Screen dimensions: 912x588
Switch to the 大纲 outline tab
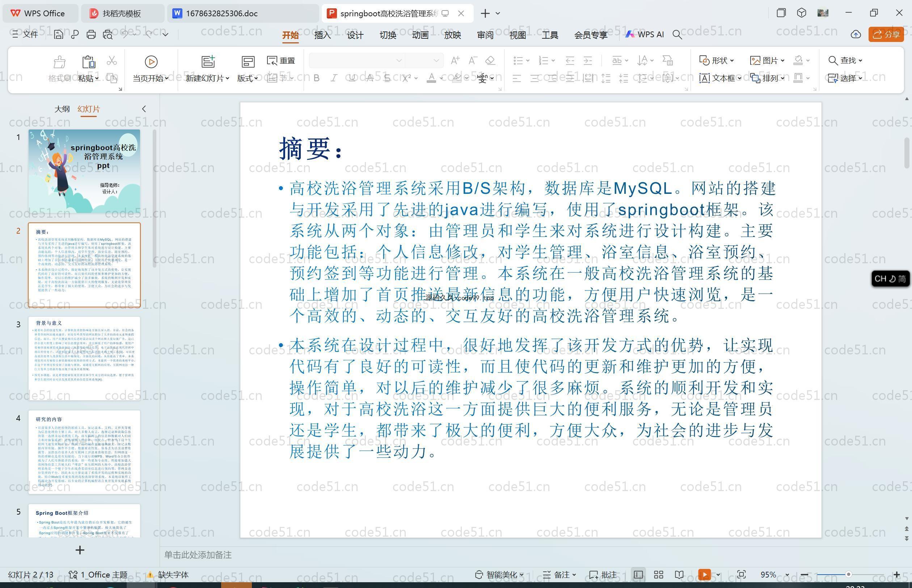point(62,109)
